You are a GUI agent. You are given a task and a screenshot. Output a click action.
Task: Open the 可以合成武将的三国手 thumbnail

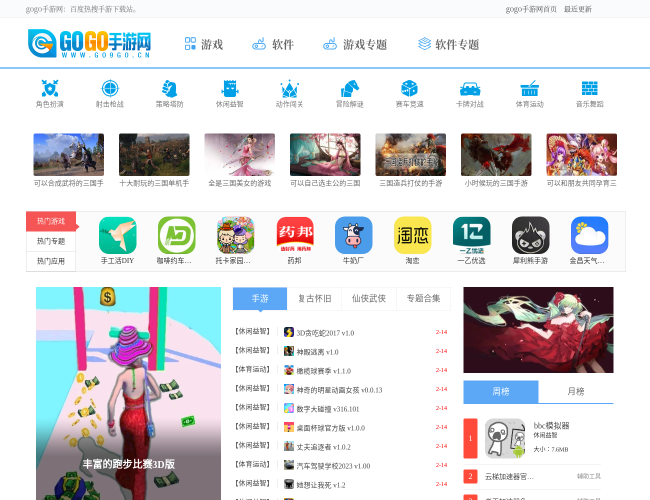(x=69, y=155)
